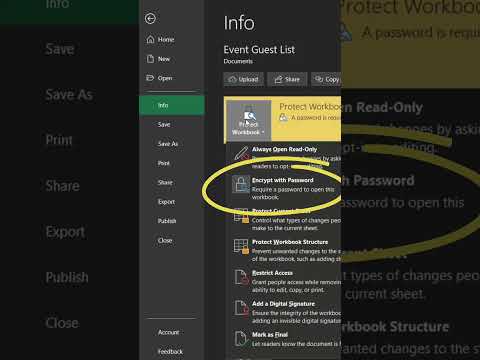Screen dimensions: 480x360
Task: Click the Digital Signature document icon
Action: [x=241, y=308]
